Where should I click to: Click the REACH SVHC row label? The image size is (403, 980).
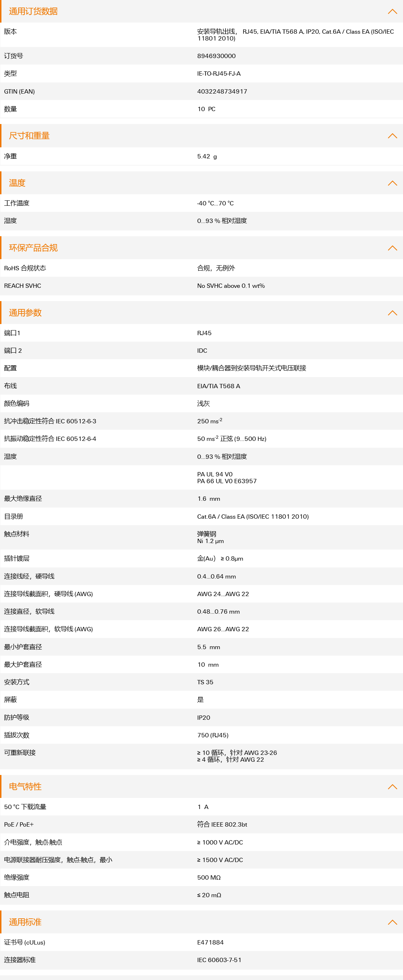tap(23, 286)
